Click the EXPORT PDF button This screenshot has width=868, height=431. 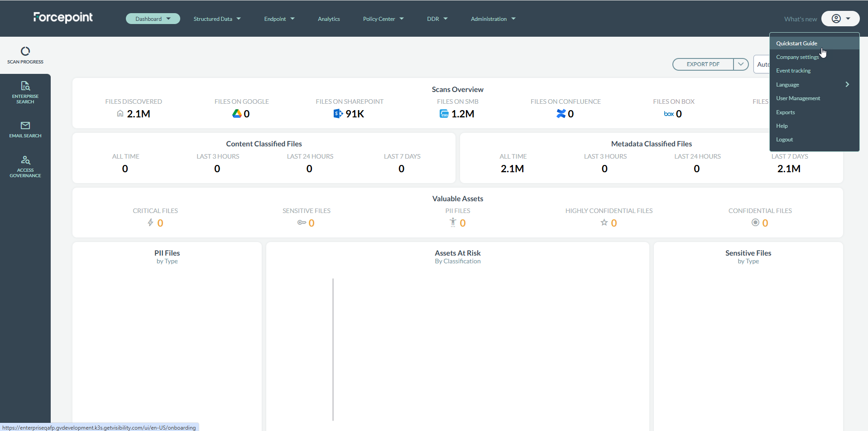tap(703, 64)
